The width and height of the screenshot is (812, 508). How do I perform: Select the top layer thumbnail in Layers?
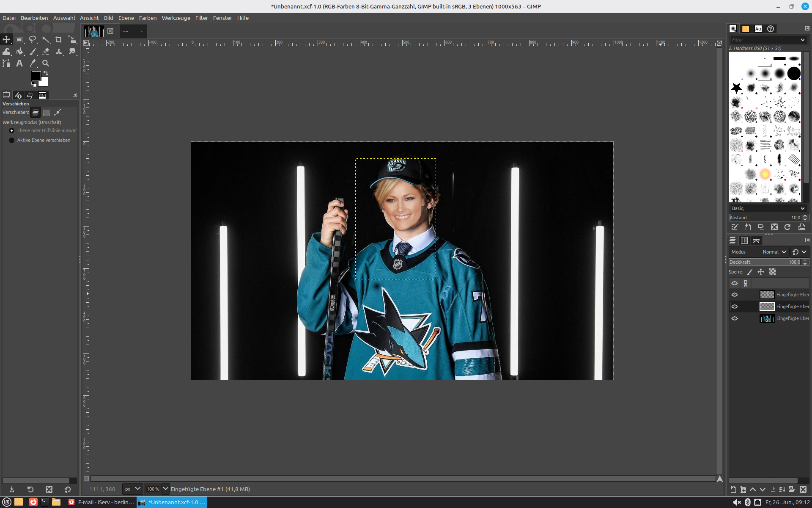tap(767, 295)
